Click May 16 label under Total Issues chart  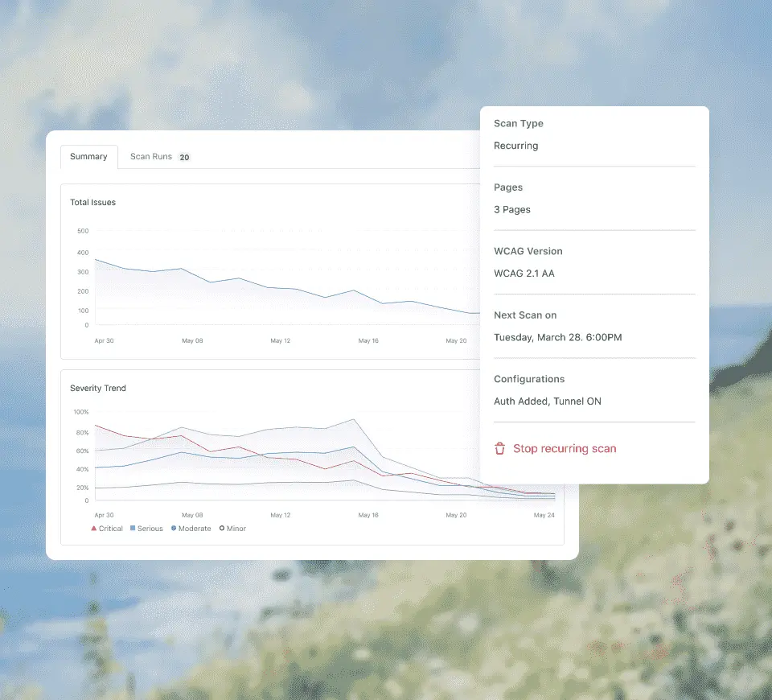click(368, 341)
